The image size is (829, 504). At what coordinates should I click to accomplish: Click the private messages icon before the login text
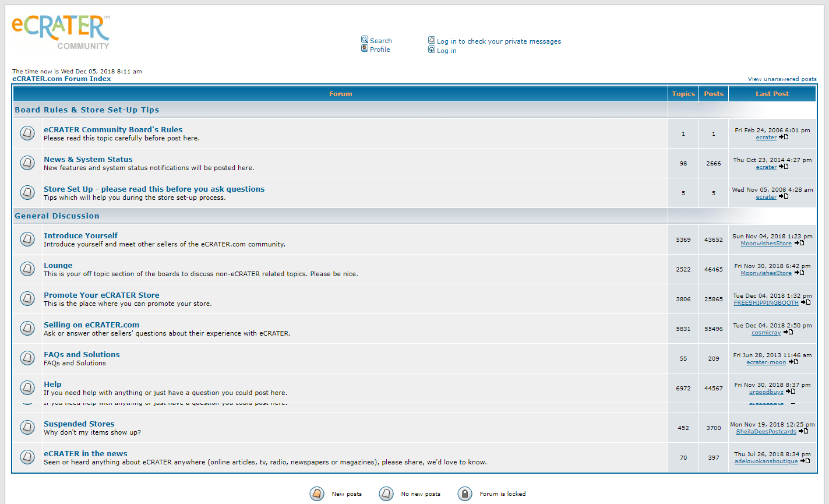(432, 40)
